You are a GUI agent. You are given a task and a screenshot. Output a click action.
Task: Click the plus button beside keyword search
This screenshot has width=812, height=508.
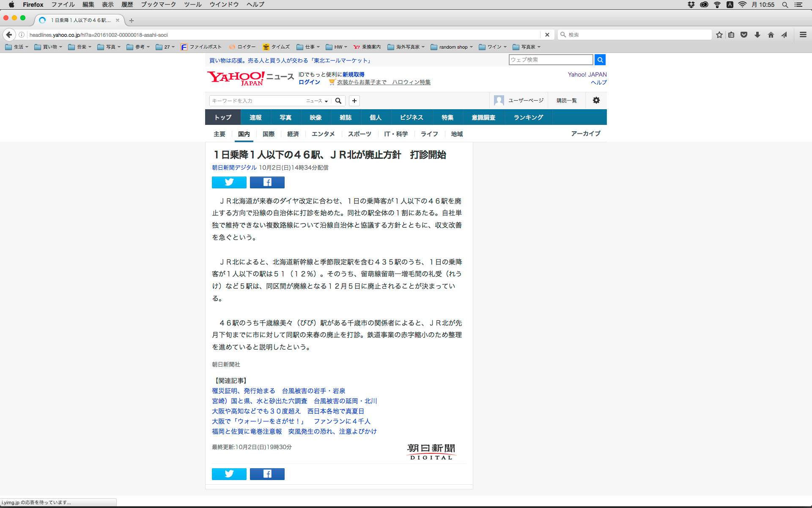354,101
